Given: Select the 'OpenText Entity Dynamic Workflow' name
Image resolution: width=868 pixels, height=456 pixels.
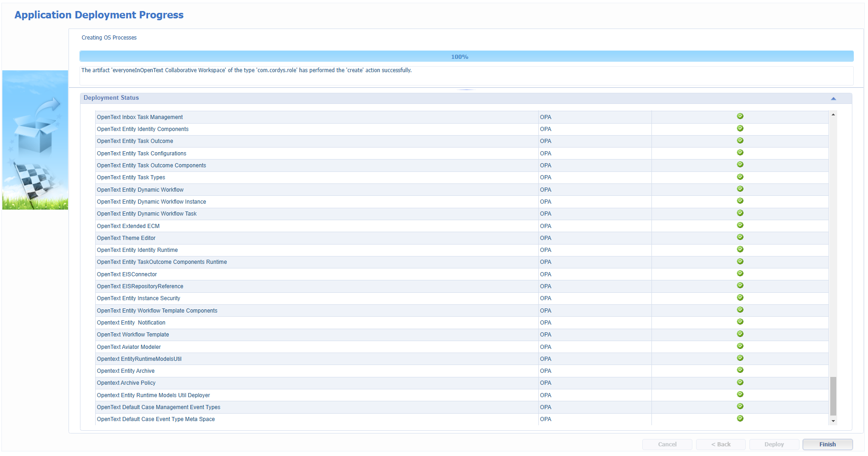Looking at the screenshot, I should coord(140,190).
